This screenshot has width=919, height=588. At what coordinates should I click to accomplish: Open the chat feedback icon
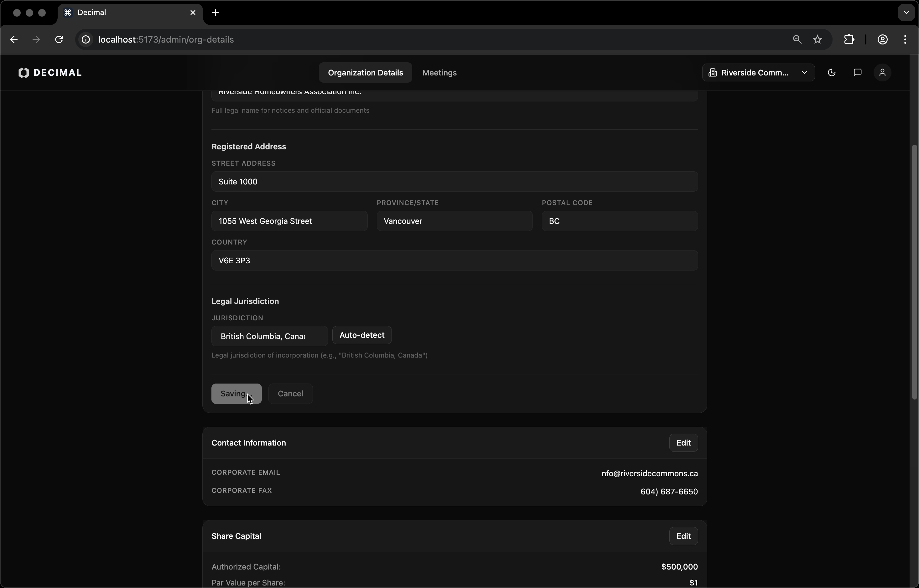(x=857, y=73)
